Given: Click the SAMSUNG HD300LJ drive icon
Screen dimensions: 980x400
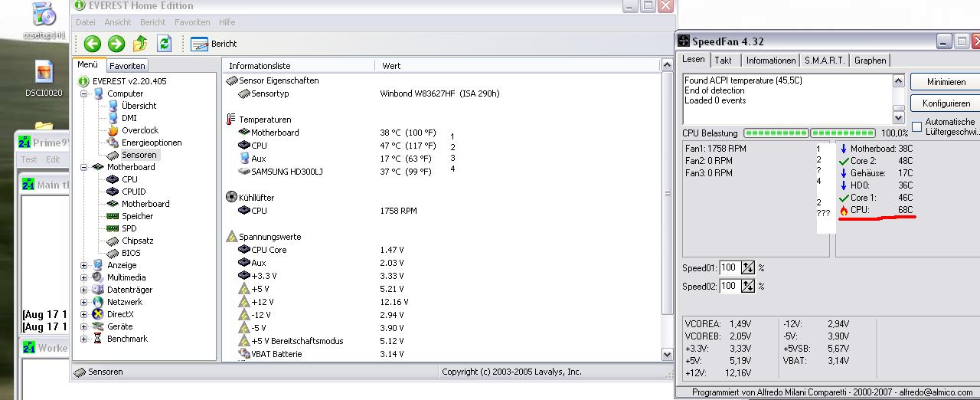Looking at the screenshot, I should tap(244, 172).
